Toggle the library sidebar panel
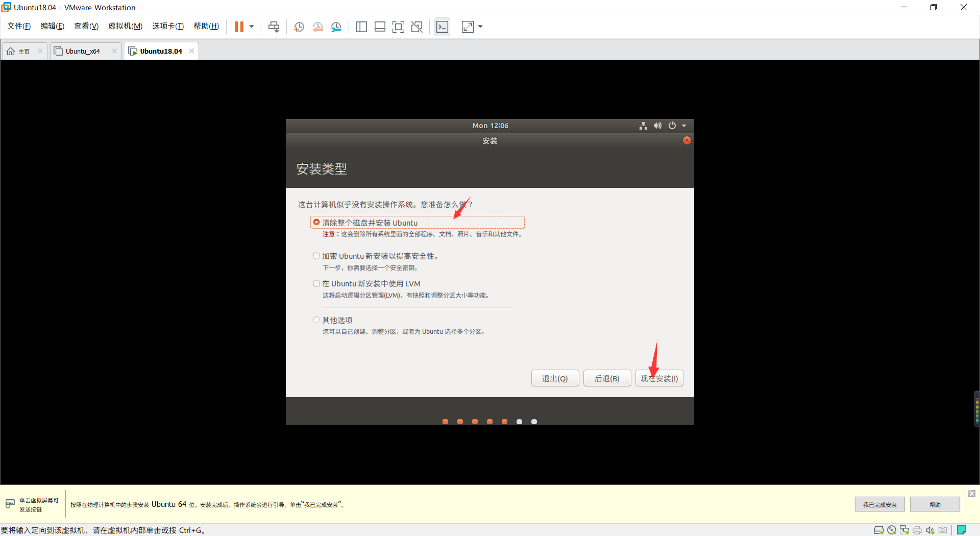This screenshot has height=536, width=980. (x=361, y=27)
